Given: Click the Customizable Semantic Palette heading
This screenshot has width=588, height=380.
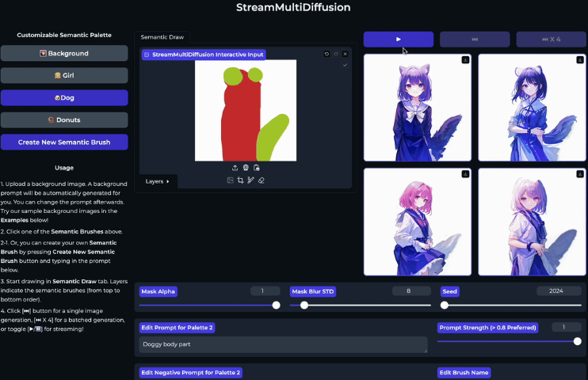Looking at the screenshot, I should [64, 35].
